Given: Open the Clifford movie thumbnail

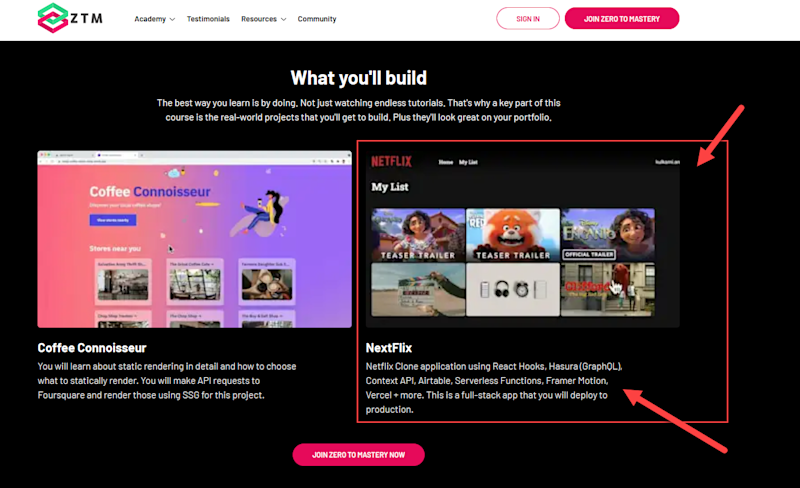Looking at the screenshot, I should click(608, 289).
